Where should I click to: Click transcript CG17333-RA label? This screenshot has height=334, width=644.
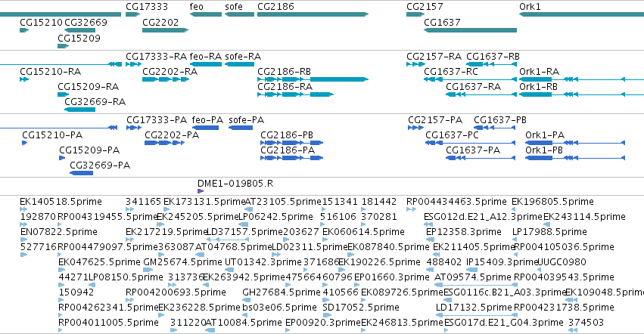click(x=156, y=56)
